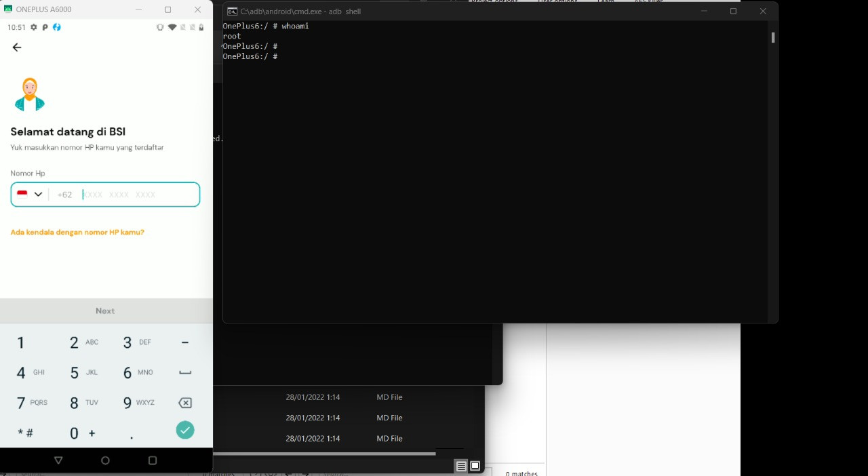Close the cmd.exe adb shell window
Image resolution: width=868 pixels, height=476 pixels.
click(x=763, y=12)
